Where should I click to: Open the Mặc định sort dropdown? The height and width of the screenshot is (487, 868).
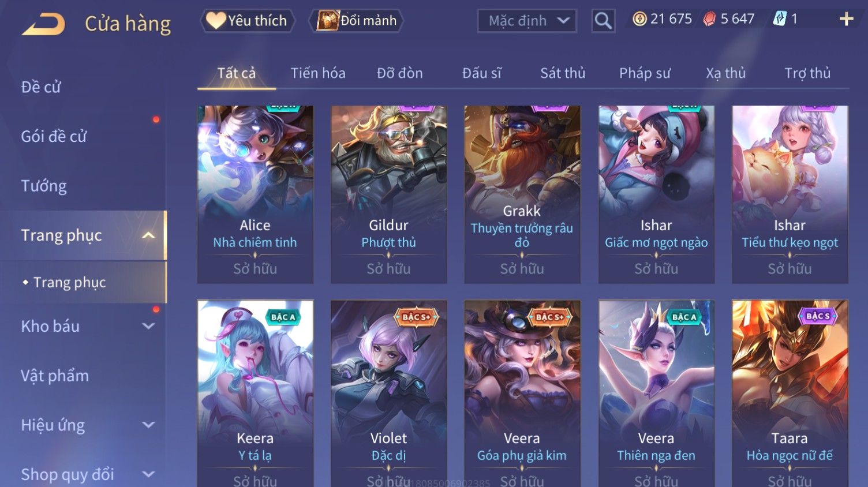[527, 21]
